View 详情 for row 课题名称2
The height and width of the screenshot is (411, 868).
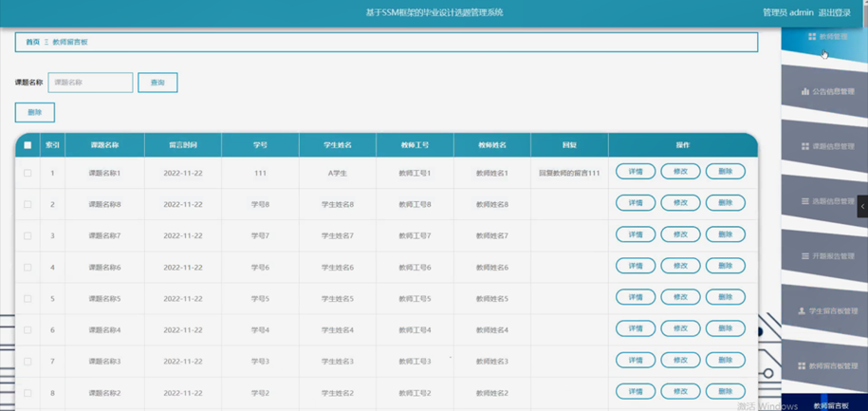636,392
